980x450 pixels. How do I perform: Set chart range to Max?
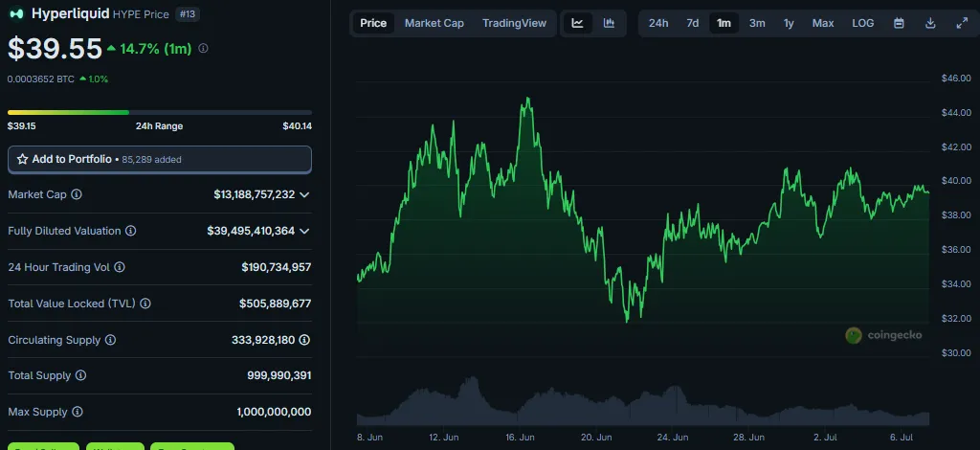pyautogui.click(x=822, y=23)
